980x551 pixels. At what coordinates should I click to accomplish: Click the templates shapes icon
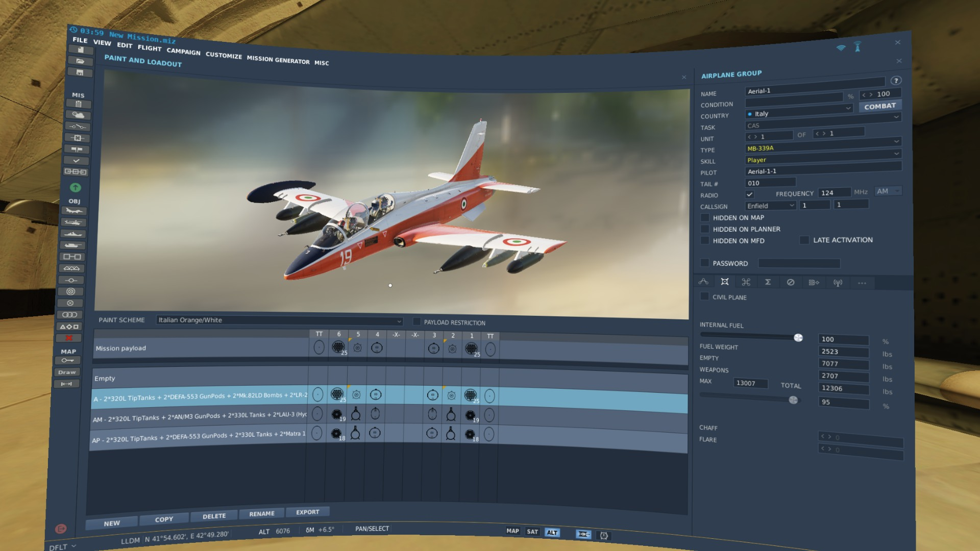(69, 327)
